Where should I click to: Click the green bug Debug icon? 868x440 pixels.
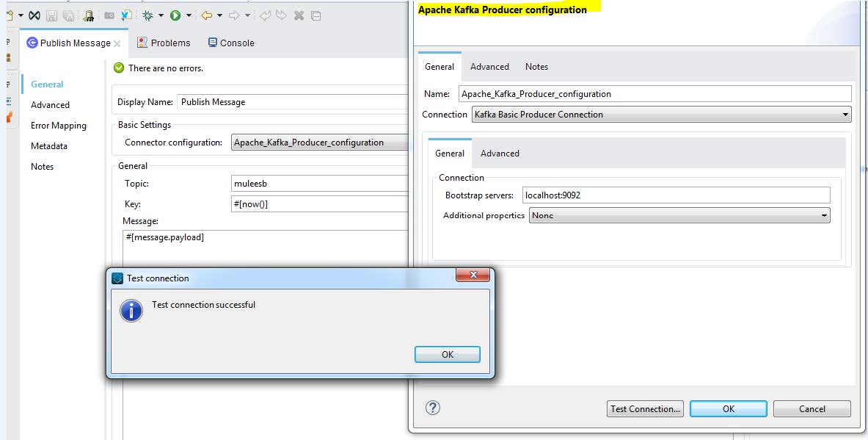click(x=147, y=15)
